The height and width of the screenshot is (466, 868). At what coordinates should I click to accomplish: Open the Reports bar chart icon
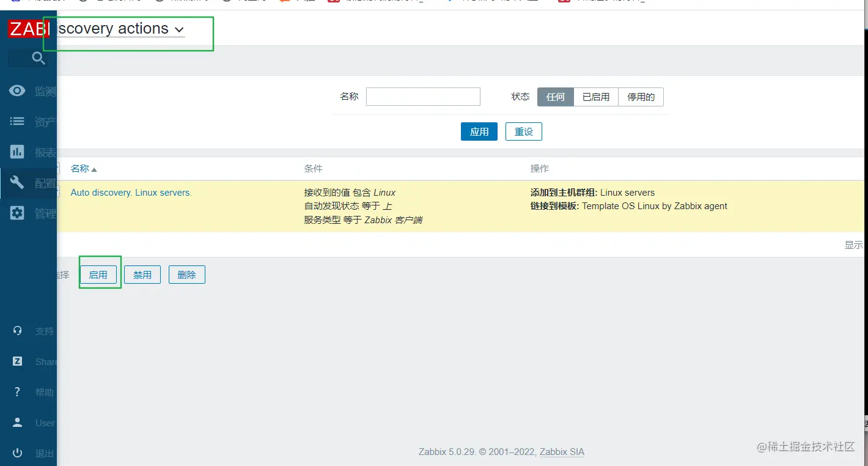[x=17, y=152]
